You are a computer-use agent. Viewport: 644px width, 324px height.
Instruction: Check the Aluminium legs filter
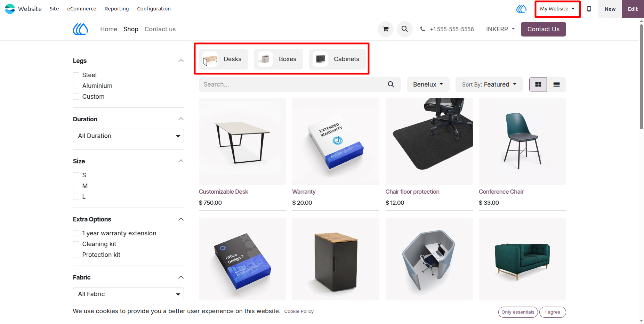tap(76, 86)
